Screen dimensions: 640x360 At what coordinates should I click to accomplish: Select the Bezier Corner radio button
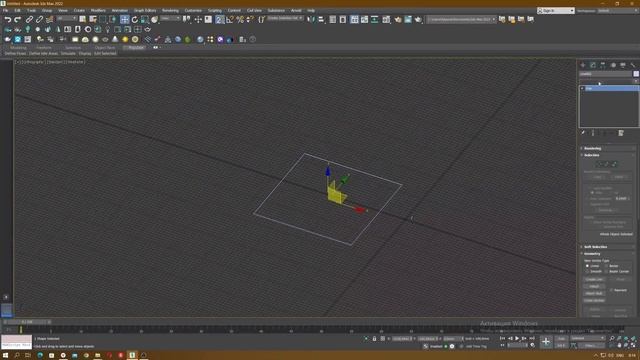click(x=607, y=271)
